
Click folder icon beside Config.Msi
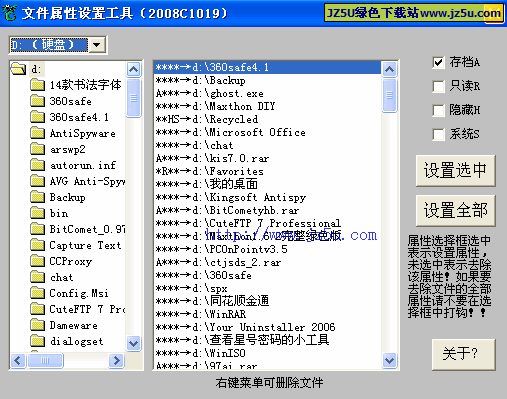[37, 293]
